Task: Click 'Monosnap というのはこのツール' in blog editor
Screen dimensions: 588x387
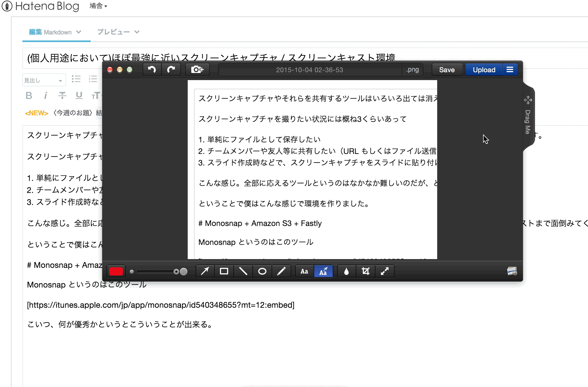Action: [87, 285]
